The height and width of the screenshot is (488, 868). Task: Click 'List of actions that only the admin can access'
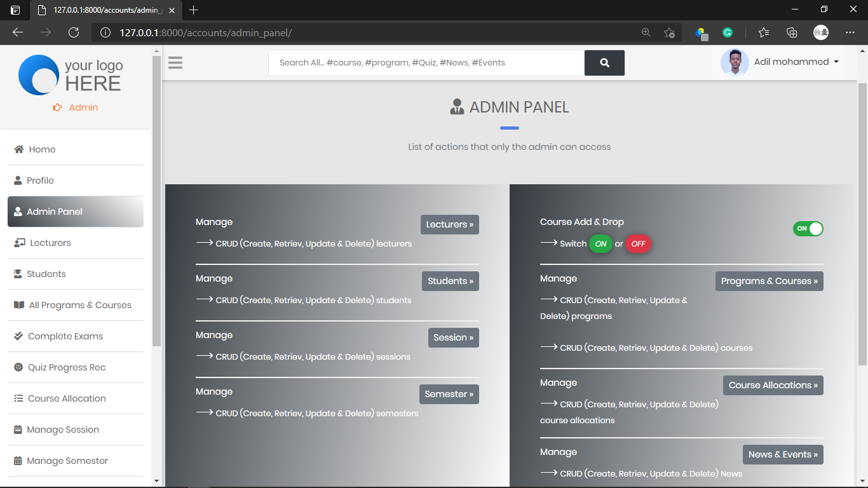[510, 147]
